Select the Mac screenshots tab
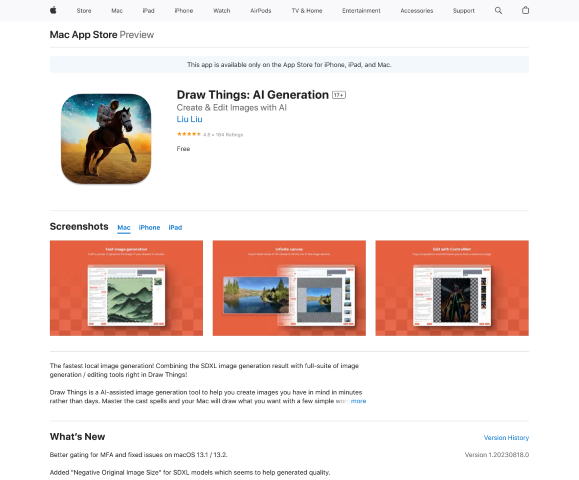The height and width of the screenshot is (480, 579). point(124,227)
